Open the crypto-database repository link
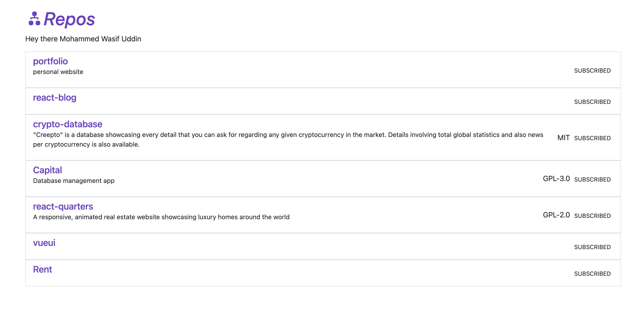This screenshot has width=644, height=330. [68, 124]
